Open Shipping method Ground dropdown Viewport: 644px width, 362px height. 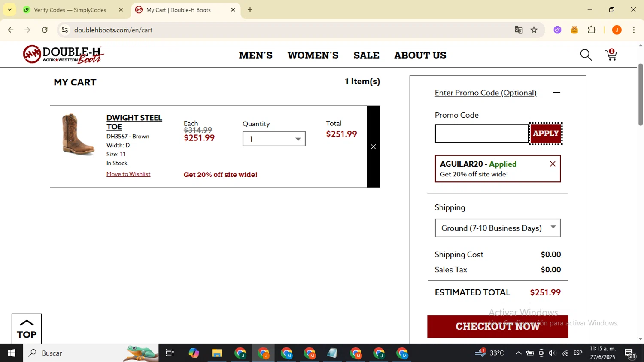(x=498, y=228)
